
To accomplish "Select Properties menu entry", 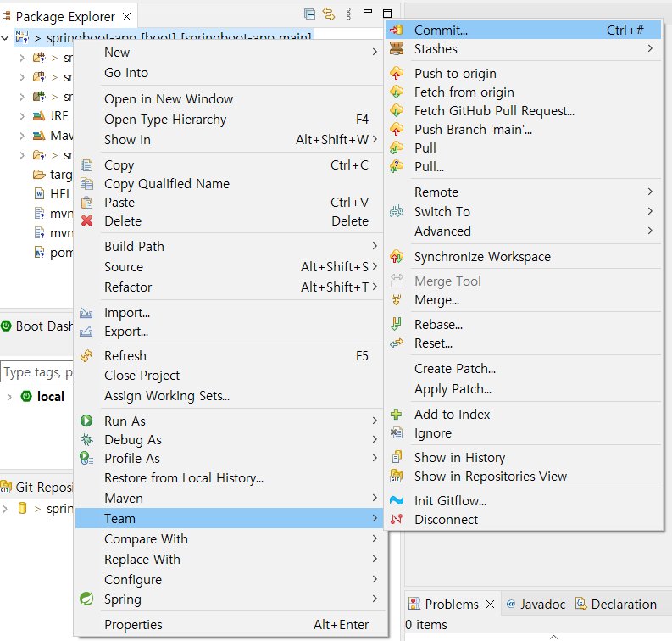I will point(230,625).
